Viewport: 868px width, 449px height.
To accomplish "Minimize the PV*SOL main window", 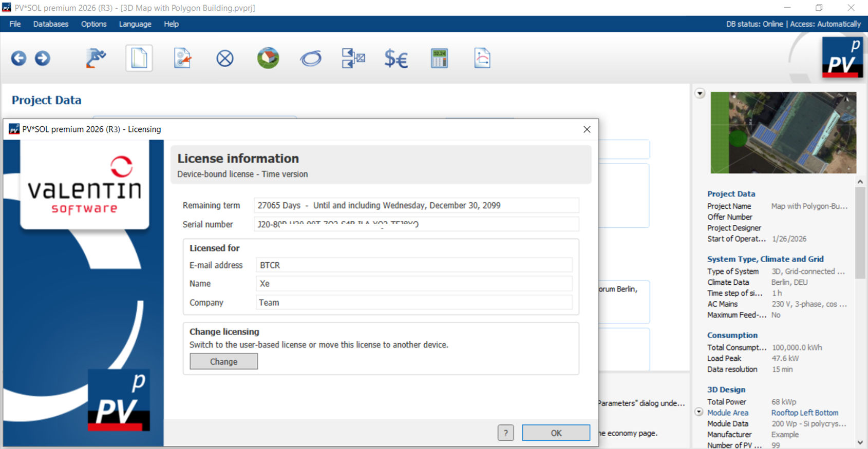I will pos(787,8).
